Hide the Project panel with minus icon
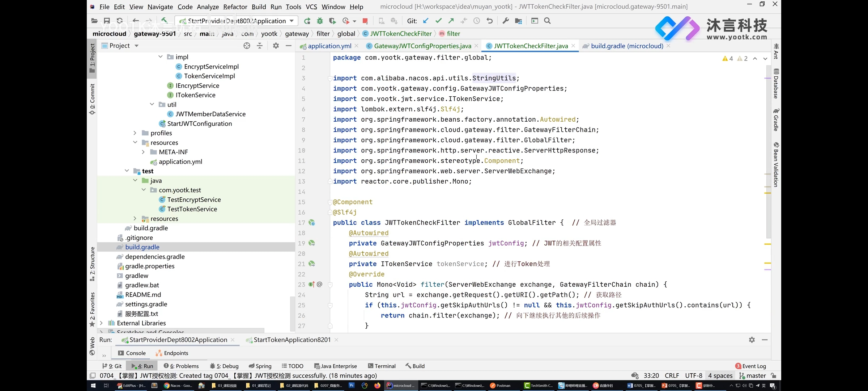The height and width of the screenshot is (391, 868). (289, 46)
